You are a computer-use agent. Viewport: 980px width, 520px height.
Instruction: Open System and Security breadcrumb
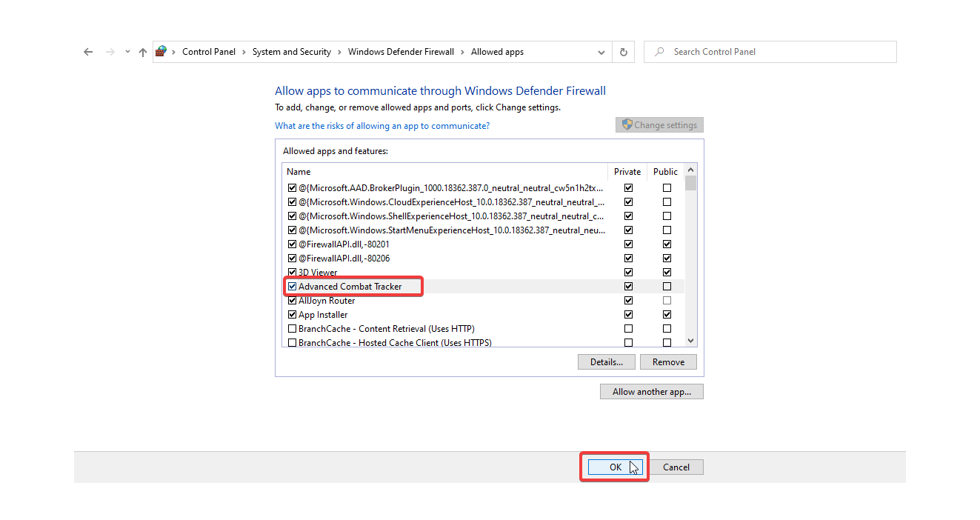(x=292, y=52)
